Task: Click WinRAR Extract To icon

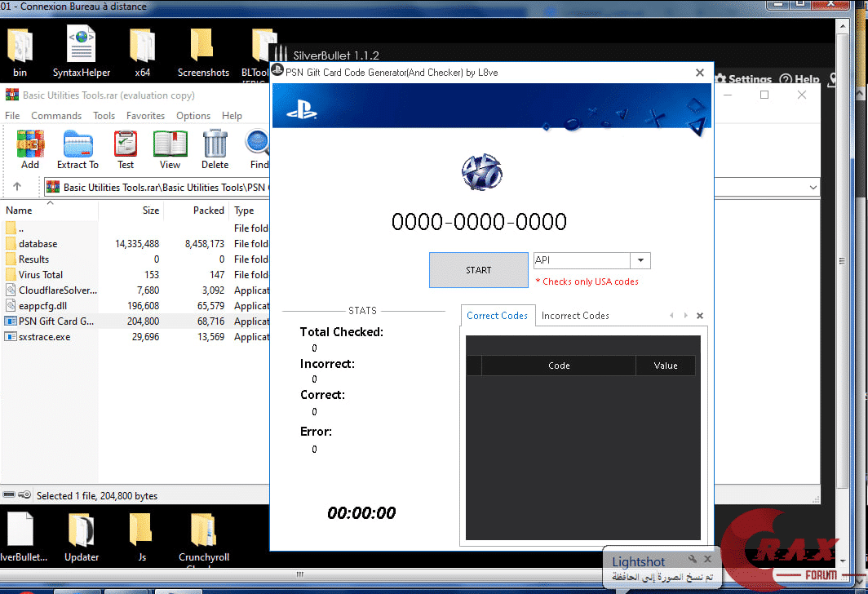Action: [77, 149]
